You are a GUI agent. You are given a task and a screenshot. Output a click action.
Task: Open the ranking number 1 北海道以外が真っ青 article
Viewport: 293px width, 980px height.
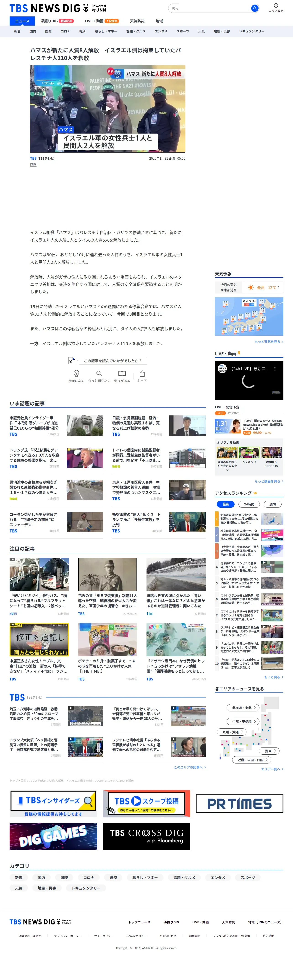(x=249, y=518)
